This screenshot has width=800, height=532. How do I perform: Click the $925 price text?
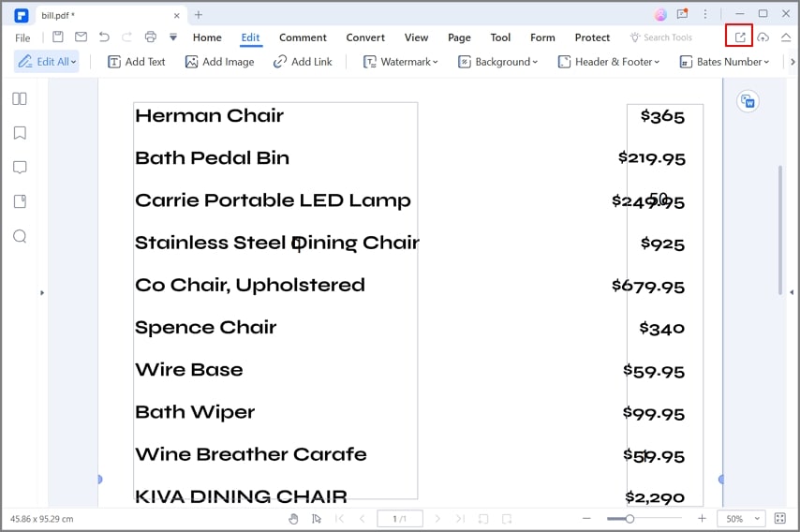[662, 244]
